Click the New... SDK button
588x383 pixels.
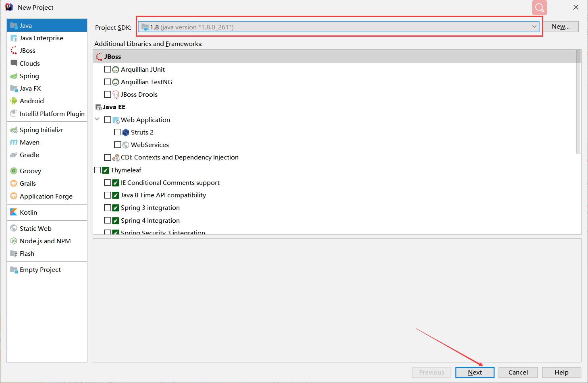point(561,27)
